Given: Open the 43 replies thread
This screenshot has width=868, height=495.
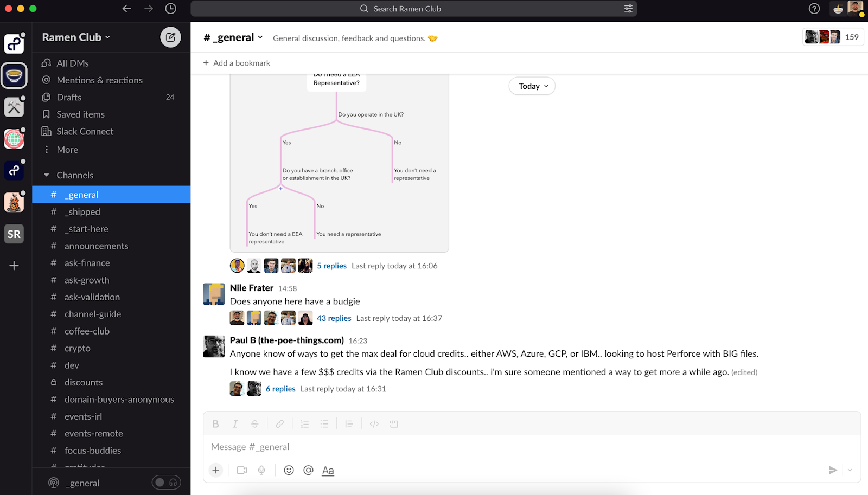Looking at the screenshot, I should tap(334, 318).
